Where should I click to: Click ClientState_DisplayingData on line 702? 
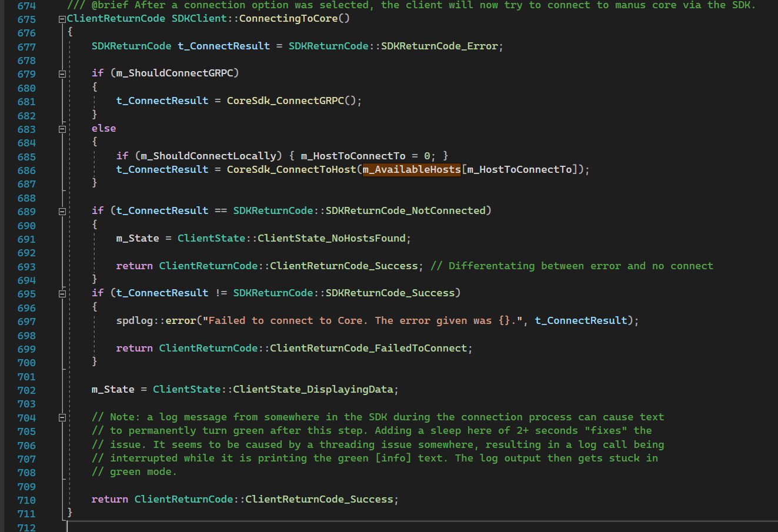(x=313, y=389)
